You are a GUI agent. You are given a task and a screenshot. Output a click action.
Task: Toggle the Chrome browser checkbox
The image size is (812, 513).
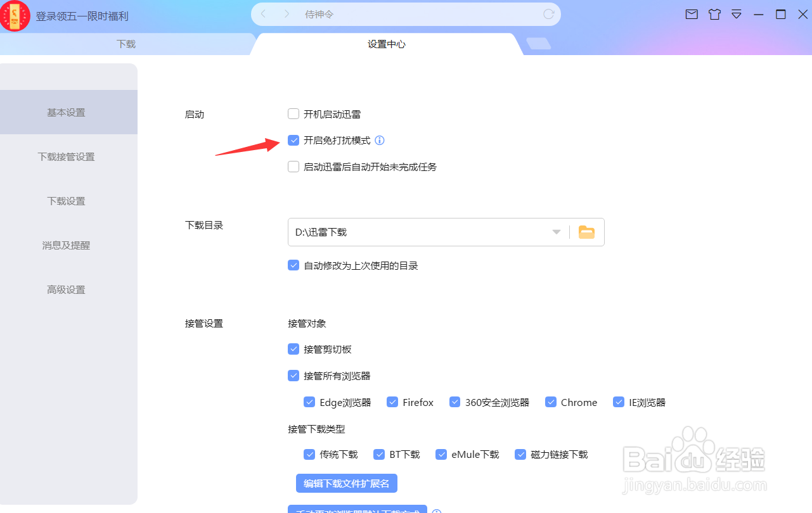coord(550,402)
